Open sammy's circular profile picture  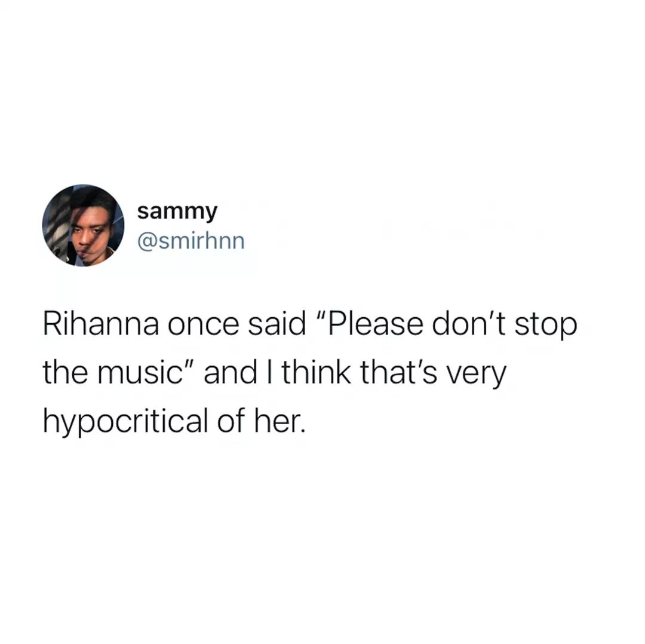tap(83, 225)
